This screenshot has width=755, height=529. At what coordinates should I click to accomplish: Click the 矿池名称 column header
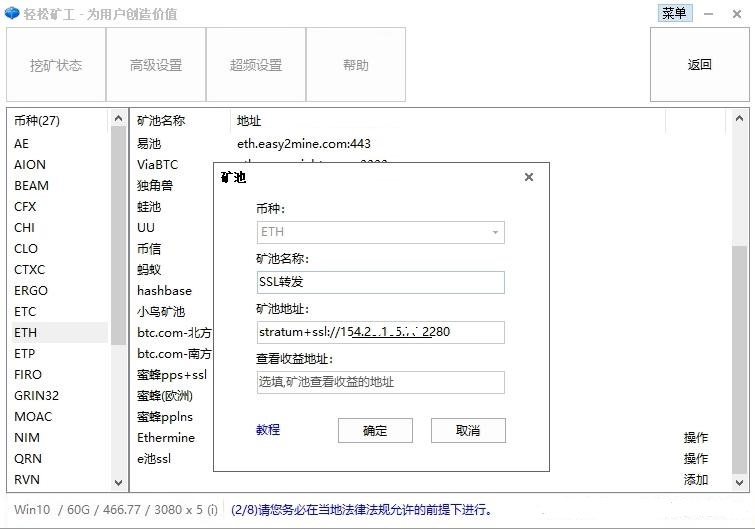coord(161,120)
